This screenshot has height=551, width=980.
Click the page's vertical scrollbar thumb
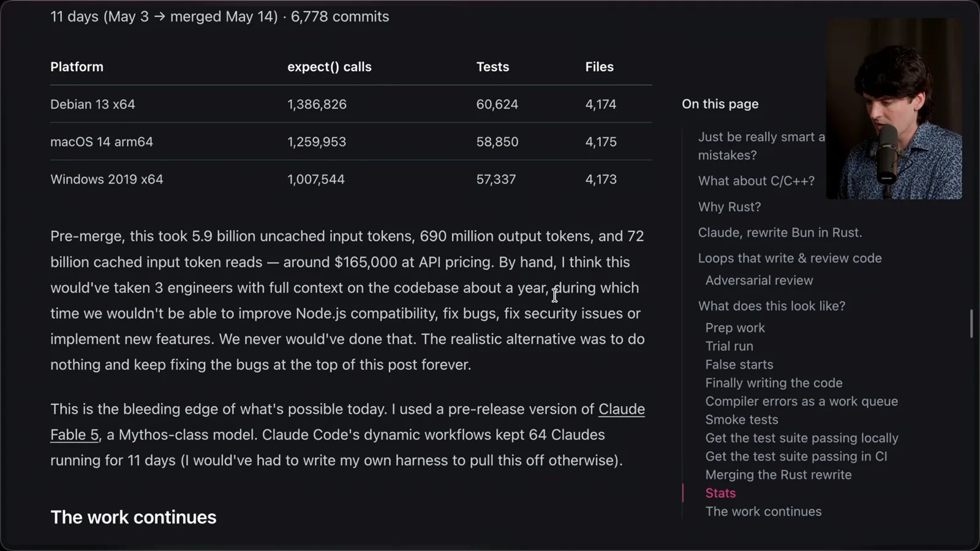coord(971,323)
